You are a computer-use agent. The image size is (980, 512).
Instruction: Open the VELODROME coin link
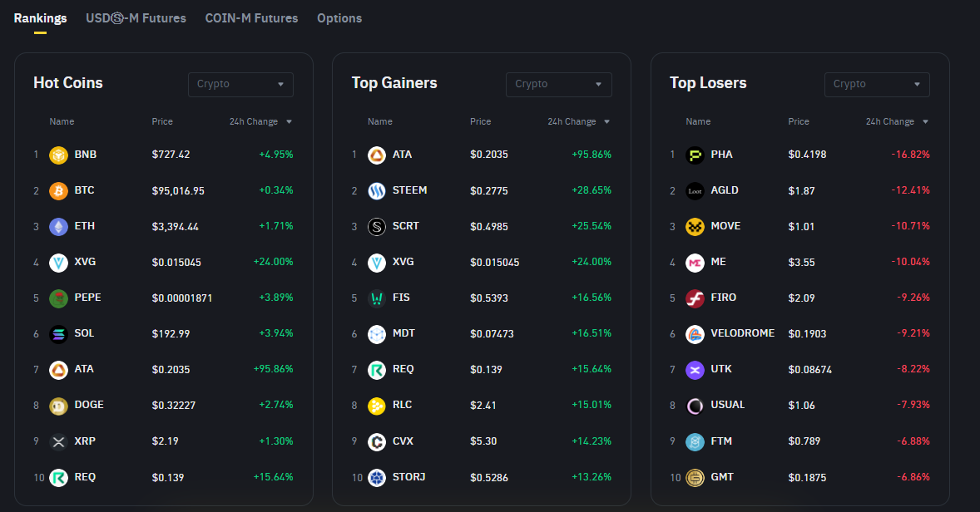coord(742,333)
